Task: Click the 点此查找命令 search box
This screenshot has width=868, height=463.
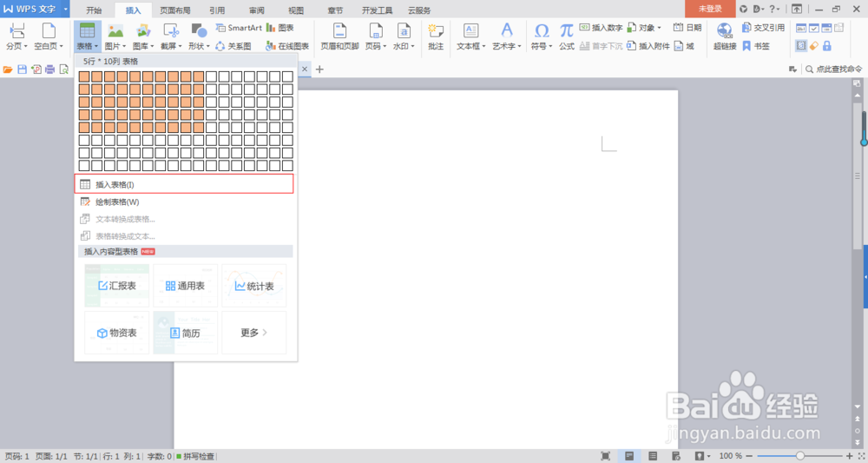Action: click(x=833, y=69)
